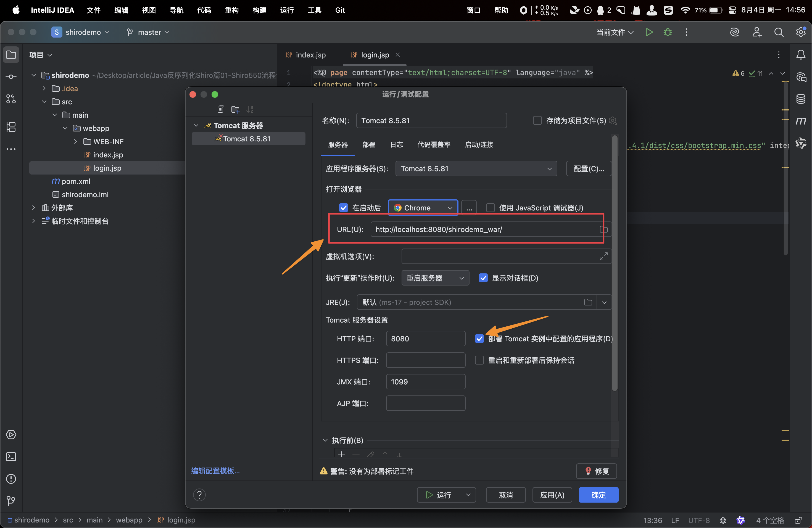Screen dimensions: 812x528
Task: Open the Notifications bell icon
Action: (800, 55)
